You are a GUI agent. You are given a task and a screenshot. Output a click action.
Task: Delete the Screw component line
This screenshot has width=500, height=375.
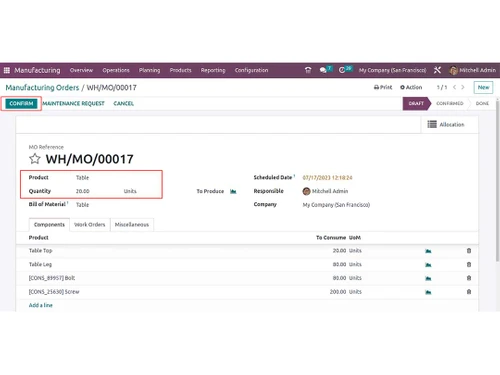tap(469, 292)
